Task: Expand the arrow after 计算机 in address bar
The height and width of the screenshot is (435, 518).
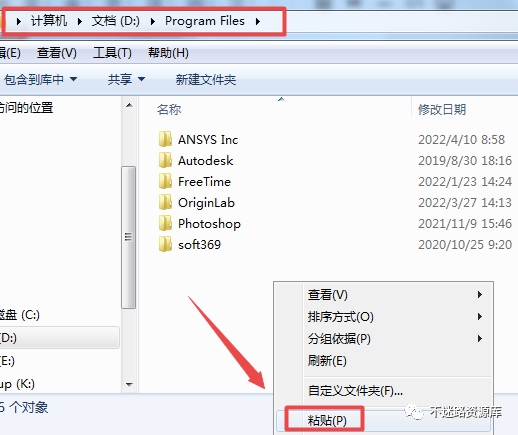Action: click(x=79, y=21)
